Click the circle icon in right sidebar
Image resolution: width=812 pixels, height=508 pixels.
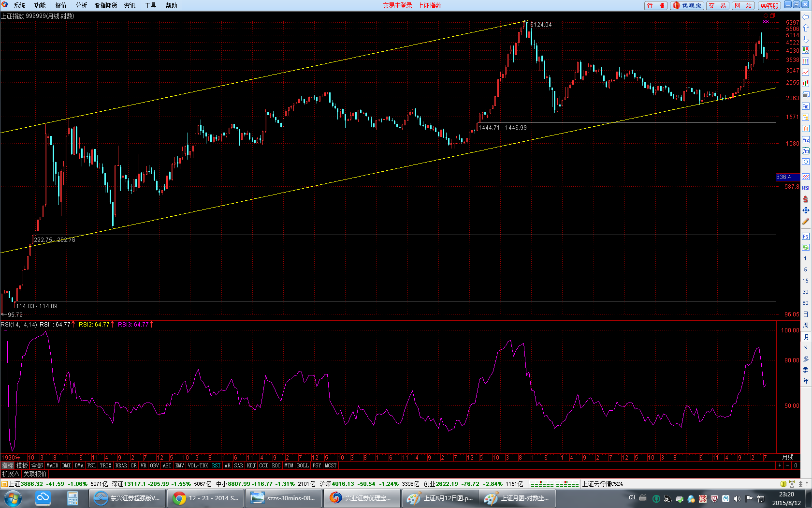805,162
